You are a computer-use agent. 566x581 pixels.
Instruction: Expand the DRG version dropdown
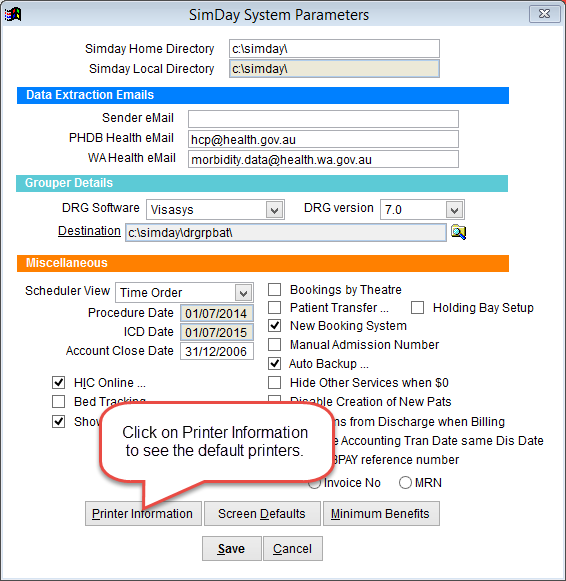pos(455,210)
